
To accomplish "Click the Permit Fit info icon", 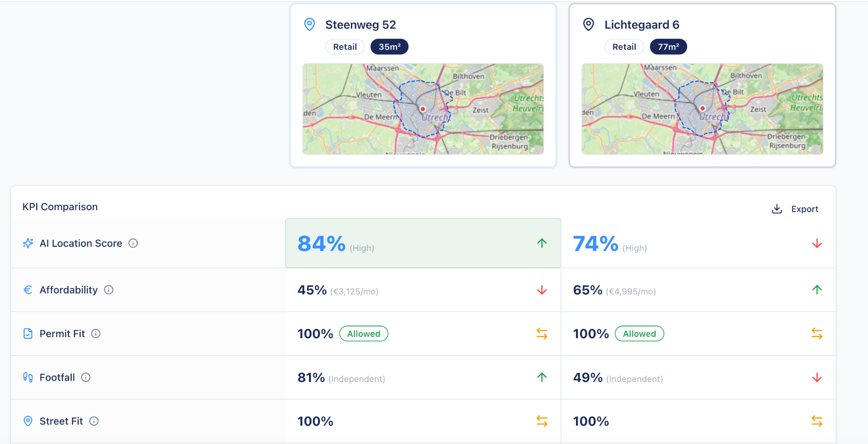I will coord(96,334).
